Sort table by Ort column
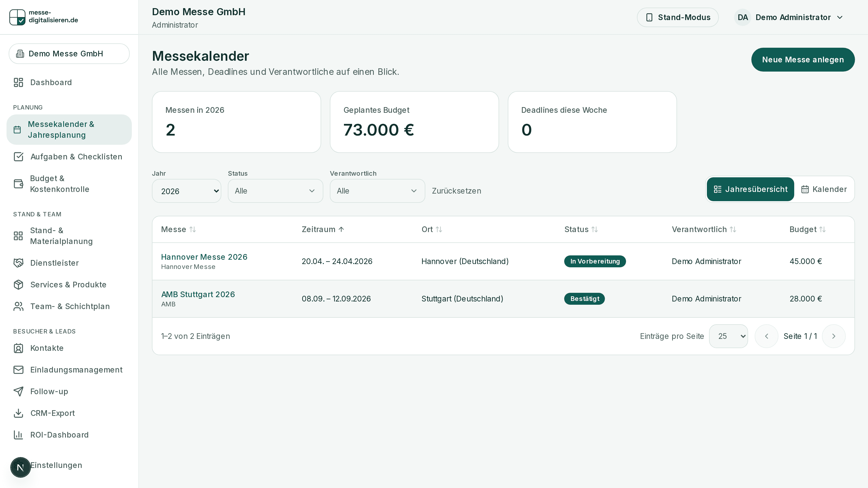868x488 pixels. pyautogui.click(x=432, y=229)
